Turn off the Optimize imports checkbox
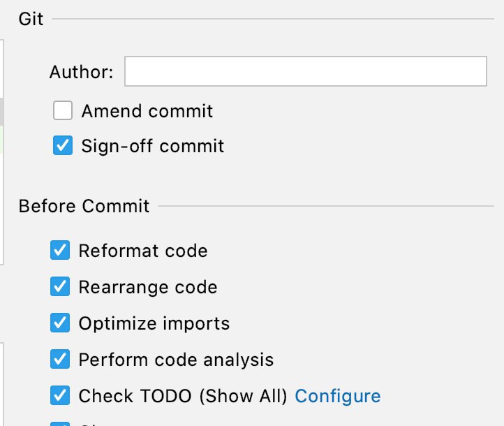 click(60, 323)
